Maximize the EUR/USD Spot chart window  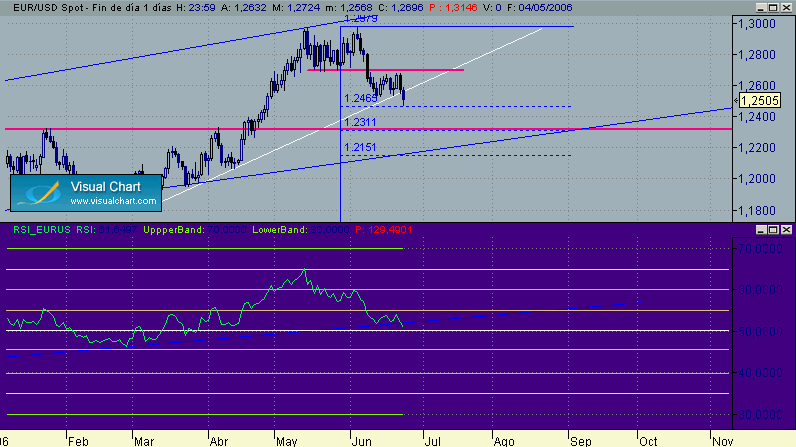coord(773,8)
